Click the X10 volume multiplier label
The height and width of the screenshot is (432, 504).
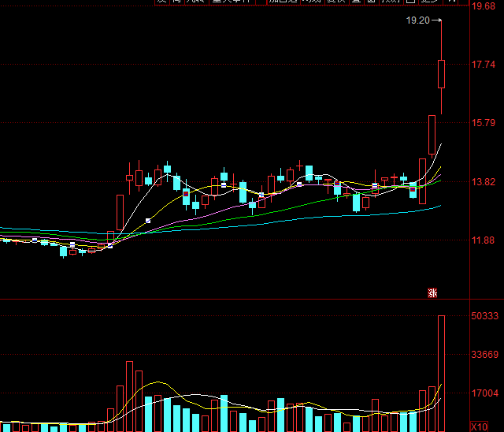coord(479,427)
